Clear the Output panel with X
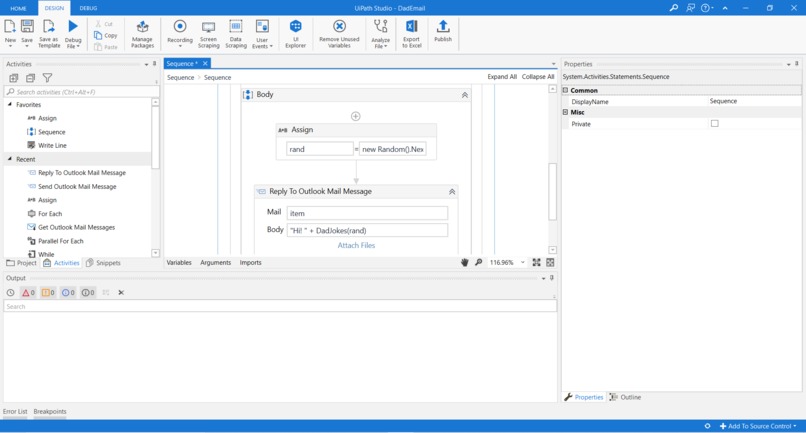This screenshot has width=806, height=433. pos(121,293)
